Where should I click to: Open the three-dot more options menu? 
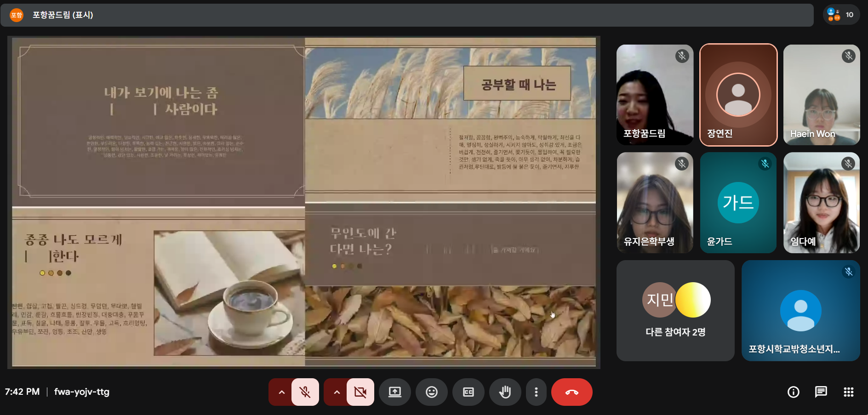pos(536,392)
